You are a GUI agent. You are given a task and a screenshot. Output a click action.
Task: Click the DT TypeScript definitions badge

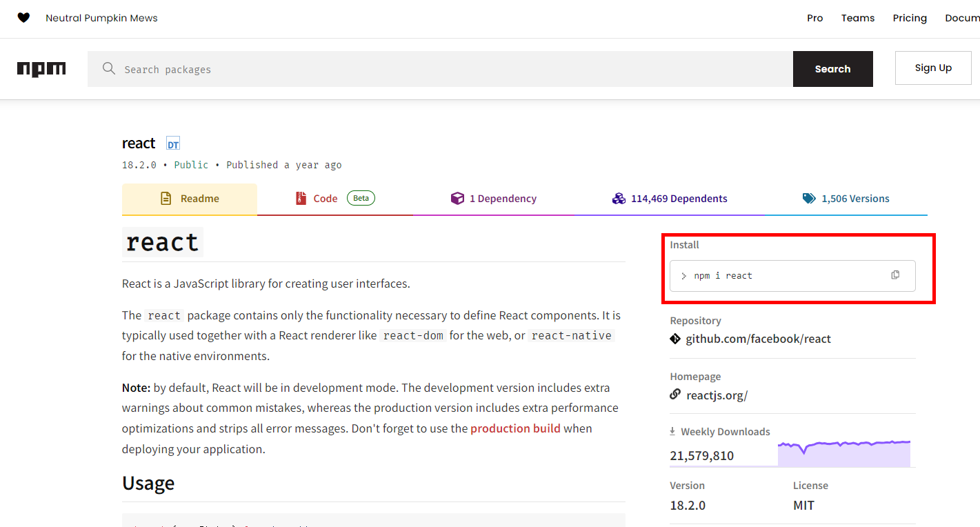click(x=173, y=143)
